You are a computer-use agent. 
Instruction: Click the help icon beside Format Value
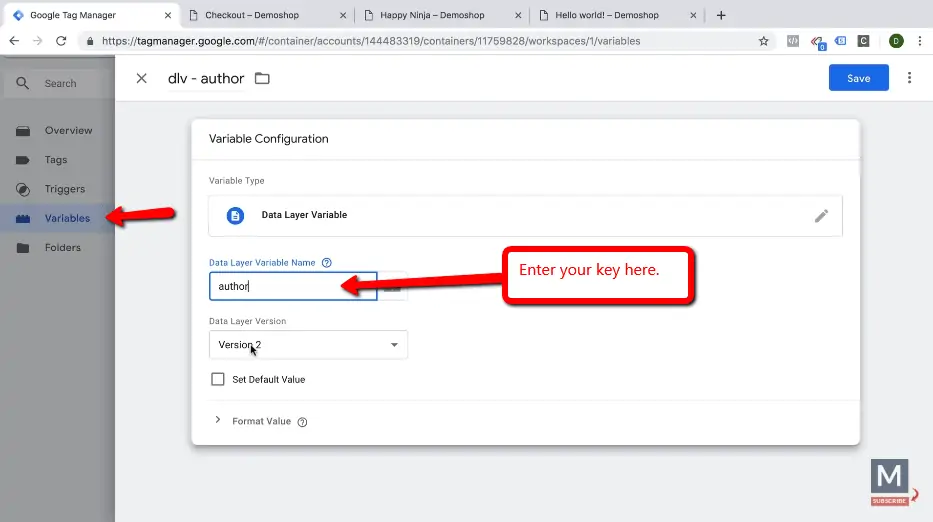tap(302, 422)
